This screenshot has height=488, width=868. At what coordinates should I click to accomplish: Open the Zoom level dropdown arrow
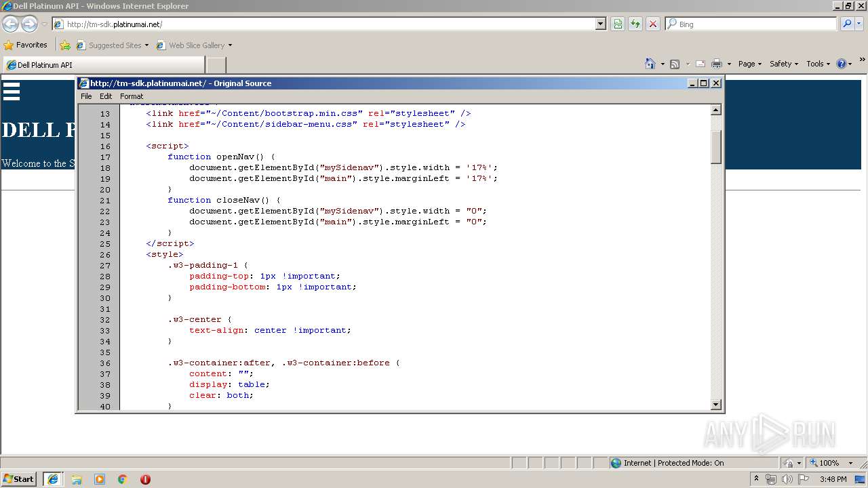coord(850,463)
